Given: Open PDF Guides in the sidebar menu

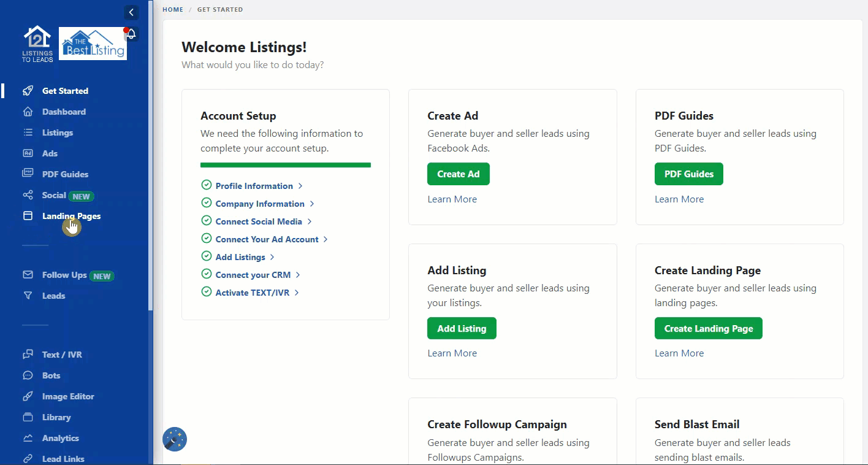Looking at the screenshot, I should tap(65, 174).
